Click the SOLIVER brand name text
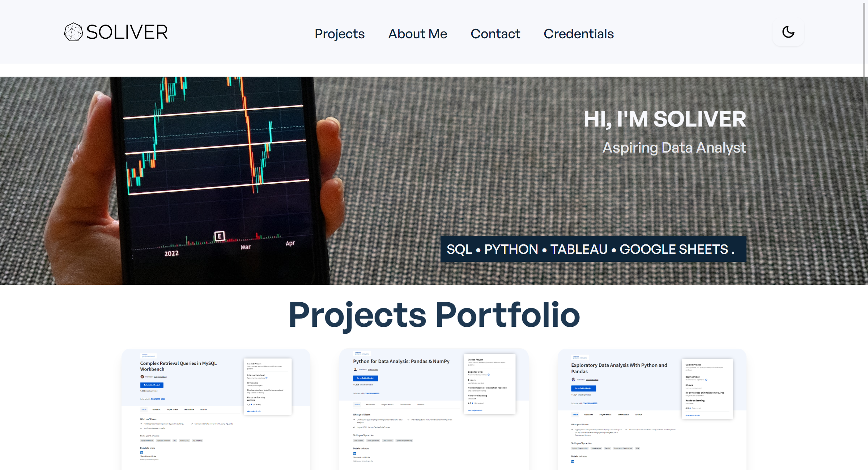 [127, 32]
